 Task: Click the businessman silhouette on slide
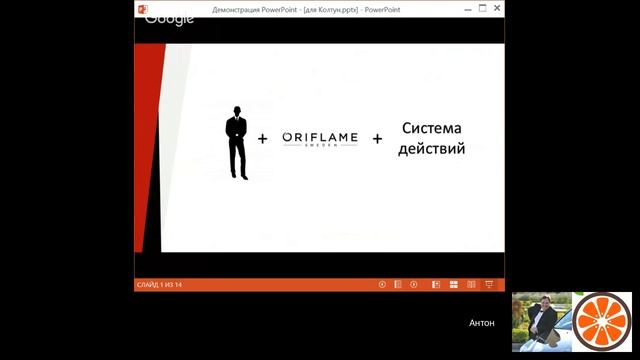pos(237,143)
